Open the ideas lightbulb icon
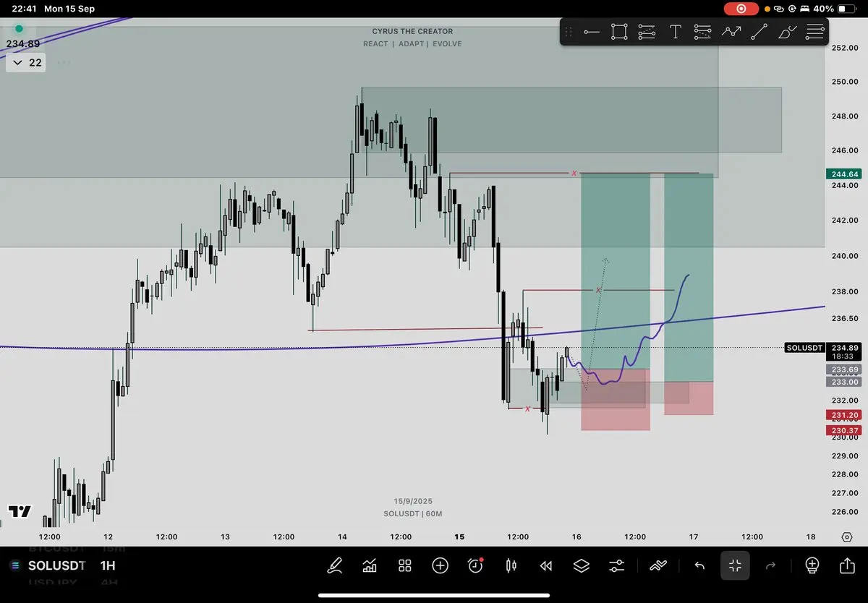Image resolution: width=868 pixels, height=603 pixels. (812, 565)
